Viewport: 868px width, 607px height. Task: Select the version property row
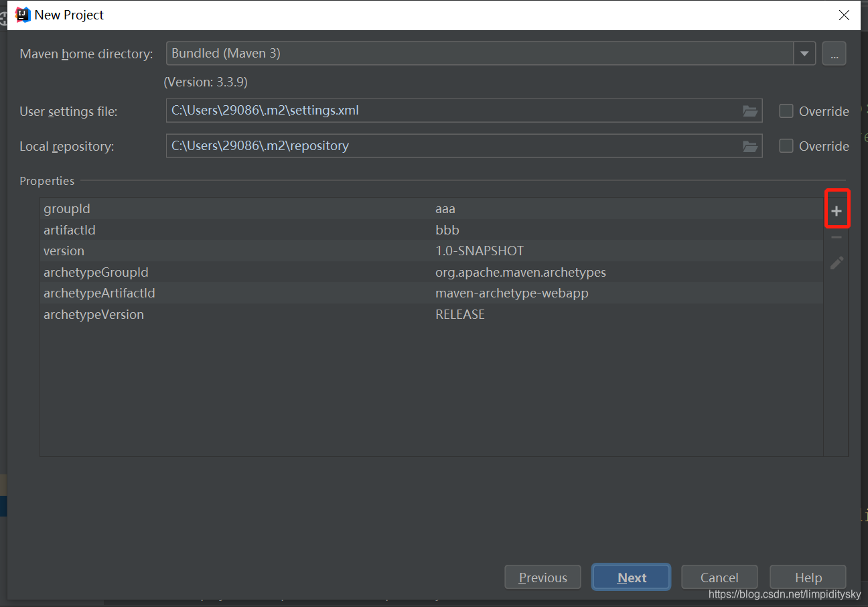coord(431,251)
